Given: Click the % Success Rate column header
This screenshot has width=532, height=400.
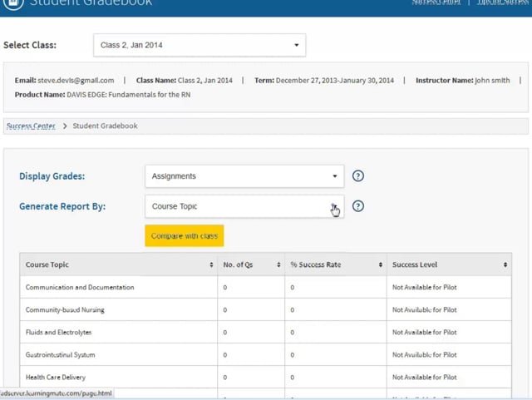Looking at the screenshot, I should [336, 264].
